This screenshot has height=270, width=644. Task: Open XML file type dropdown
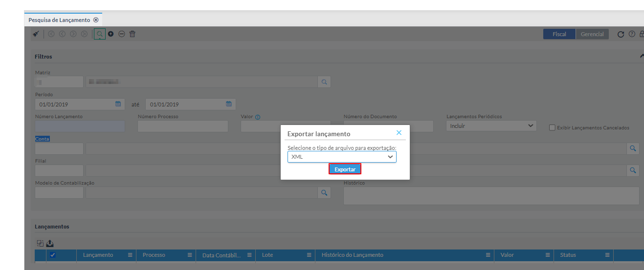click(x=342, y=157)
